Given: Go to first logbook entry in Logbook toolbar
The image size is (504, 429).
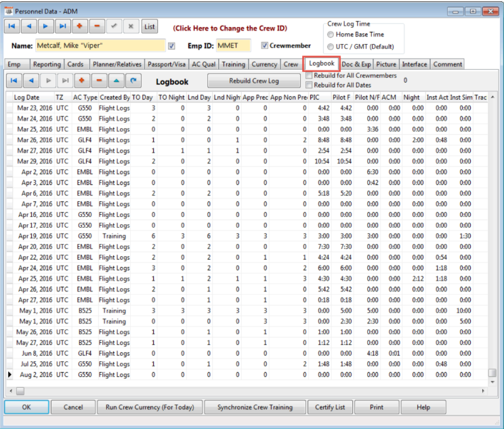Looking at the screenshot, I should point(14,81).
